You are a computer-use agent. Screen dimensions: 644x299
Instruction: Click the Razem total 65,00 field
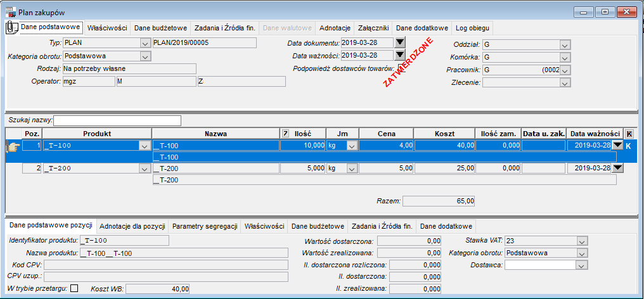pyautogui.click(x=439, y=201)
